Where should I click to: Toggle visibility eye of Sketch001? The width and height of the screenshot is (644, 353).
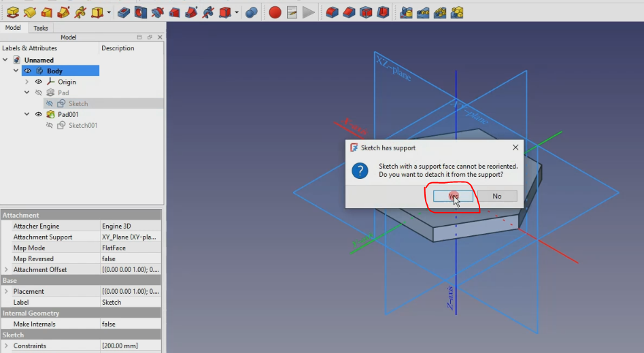49,125
